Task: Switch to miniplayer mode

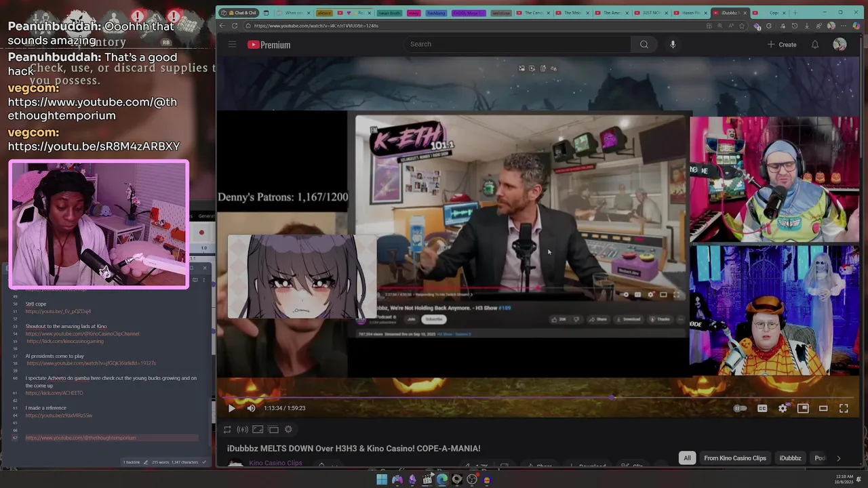Action: pos(803,408)
